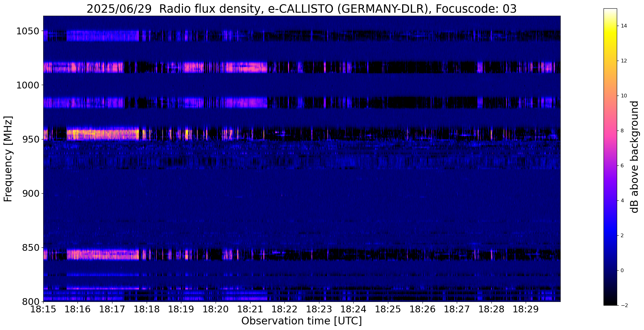Viewport: 644px width, 330px height.
Task: Click the 18:20 time tick label
Action: [216, 309]
